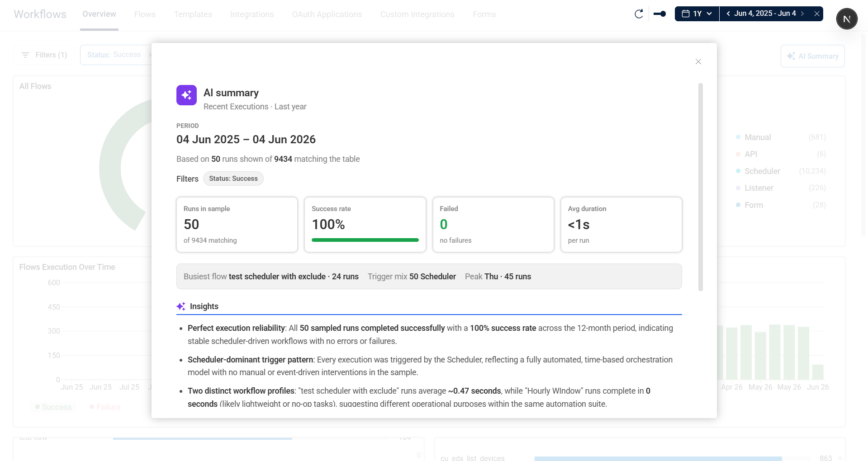Click Status: Success filter pill in dialog
Image resolution: width=868 pixels, height=461 pixels.
233,179
